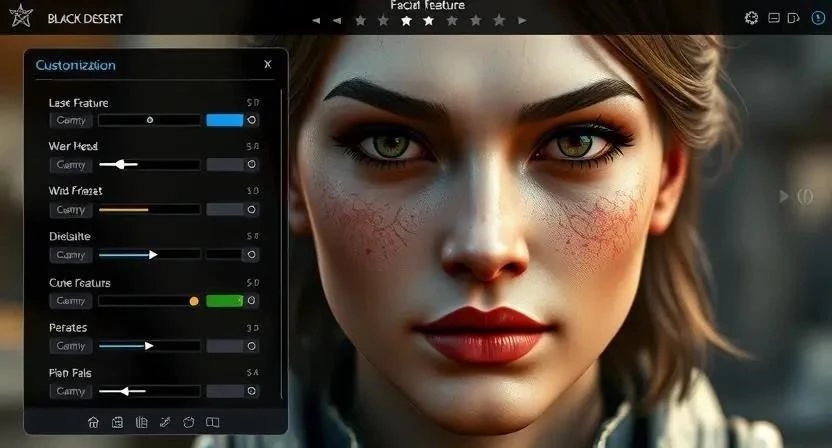Expand the side panel arrow at right edge

pos(784,196)
